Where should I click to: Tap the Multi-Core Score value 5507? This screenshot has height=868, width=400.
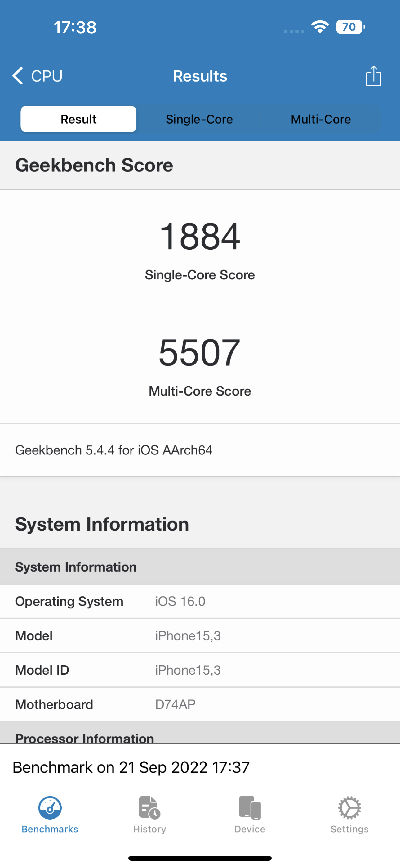(200, 352)
